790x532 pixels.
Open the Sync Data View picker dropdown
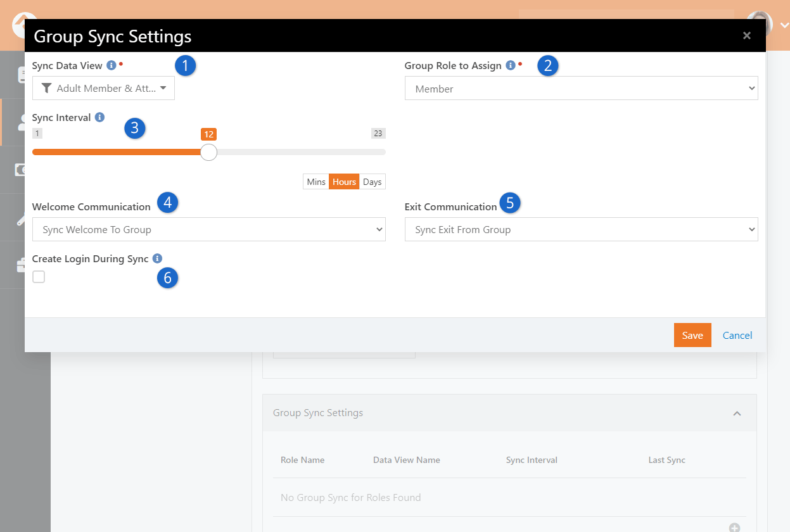click(103, 89)
